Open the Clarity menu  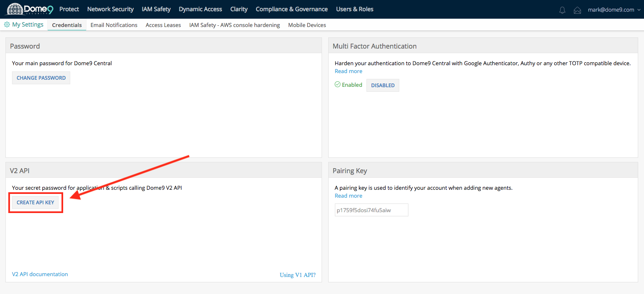point(239,9)
